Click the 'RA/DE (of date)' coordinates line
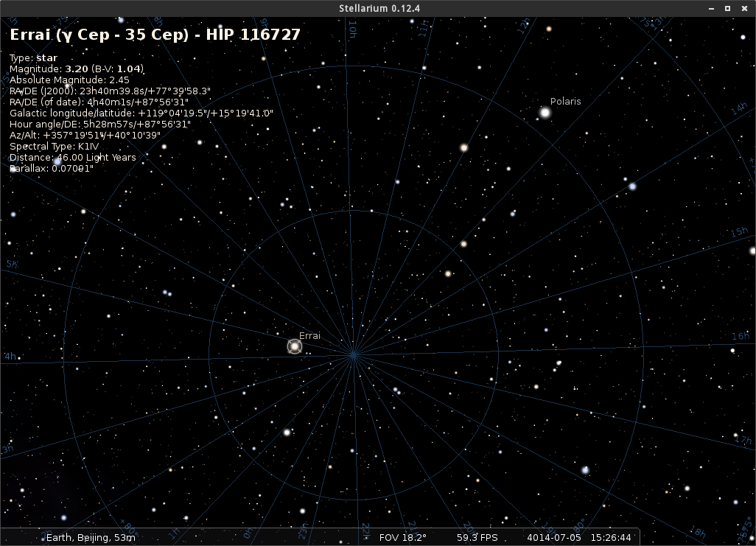Screen dimensions: 756x546 tap(99, 102)
